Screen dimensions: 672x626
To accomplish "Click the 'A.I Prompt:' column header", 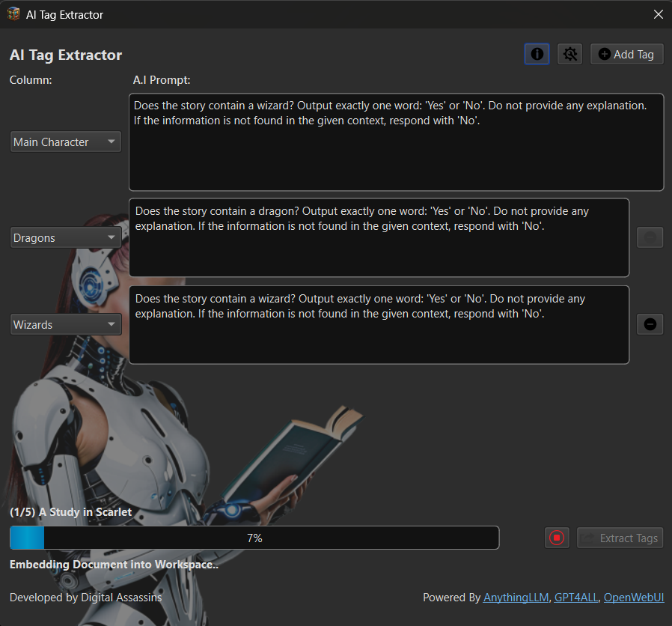I will tap(162, 80).
